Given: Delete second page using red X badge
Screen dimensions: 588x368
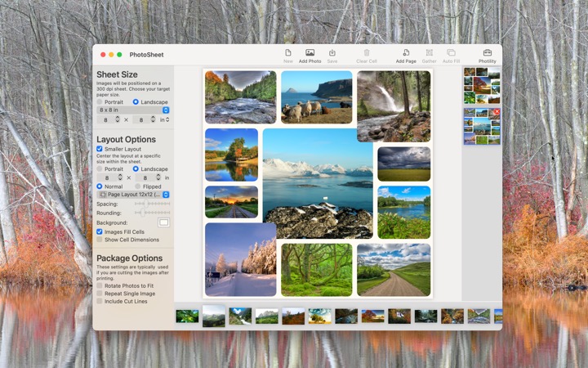Looking at the screenshot, I should pyautogui.click(x=497, y=111).
